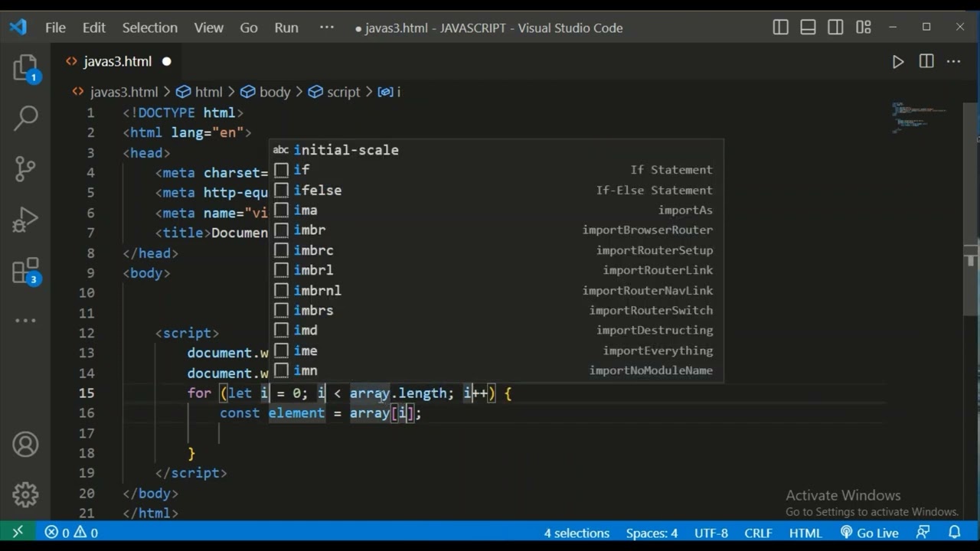Image resolution: width=980 pixels, height=551 pixels.
Task: Open errors and warnings count in status bar
Action: 71,533
